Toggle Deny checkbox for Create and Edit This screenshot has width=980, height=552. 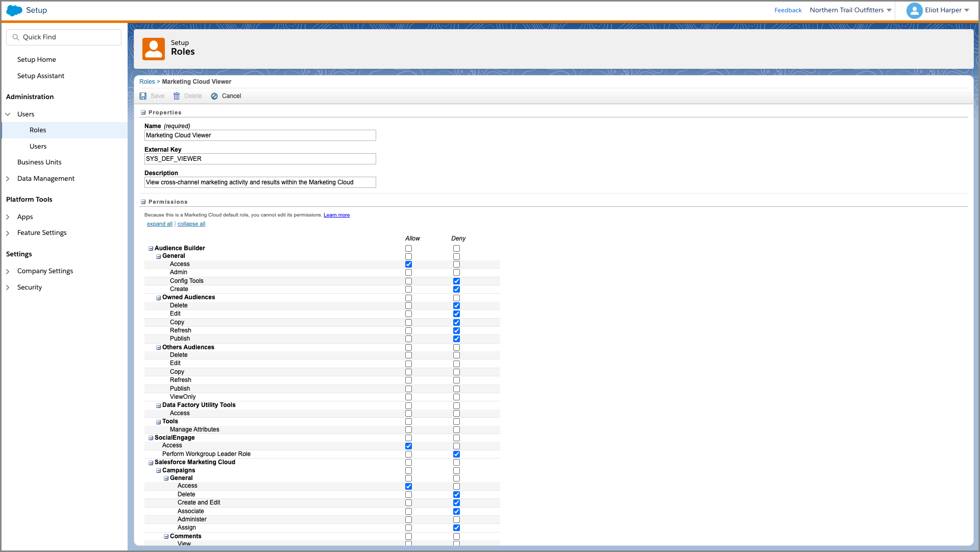(456, 503)
